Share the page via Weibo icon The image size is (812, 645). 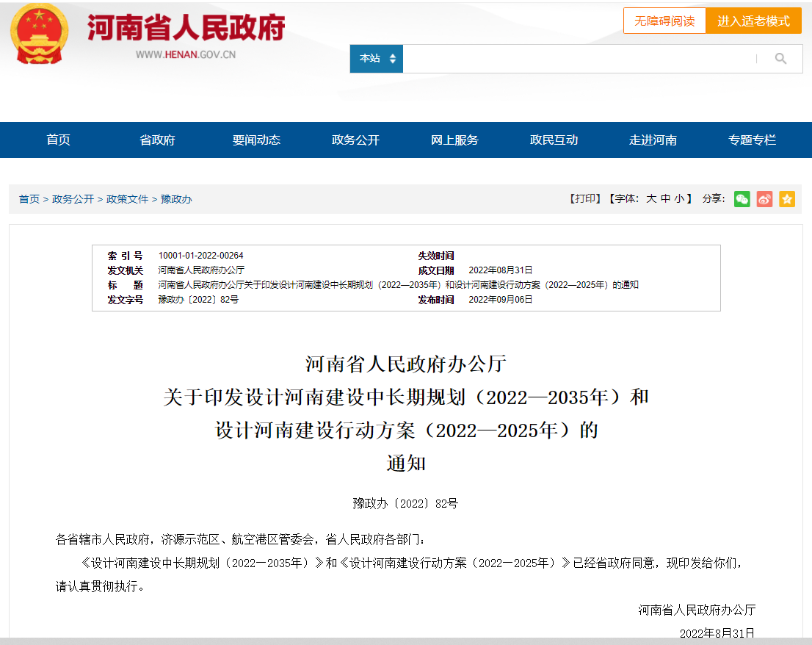click(x=764, y=199)
